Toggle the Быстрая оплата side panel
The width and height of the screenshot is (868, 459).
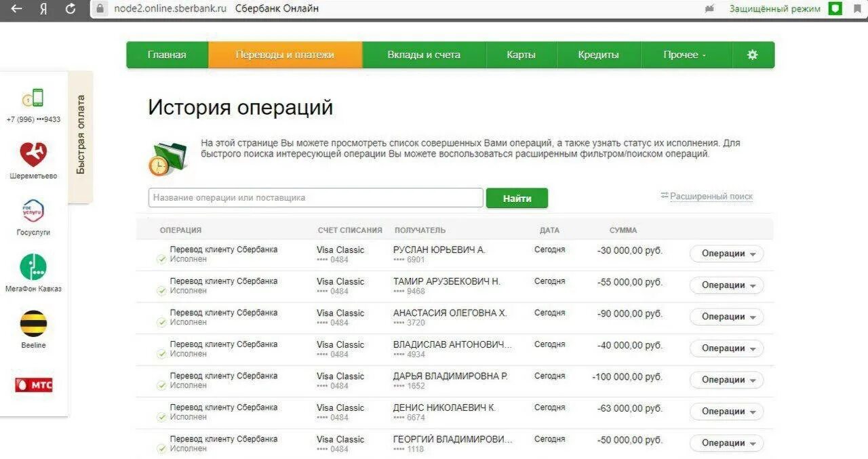coord(81,136)
